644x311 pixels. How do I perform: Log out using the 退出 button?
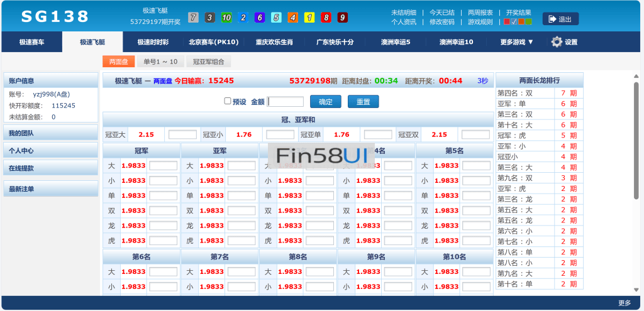(560, 19)
